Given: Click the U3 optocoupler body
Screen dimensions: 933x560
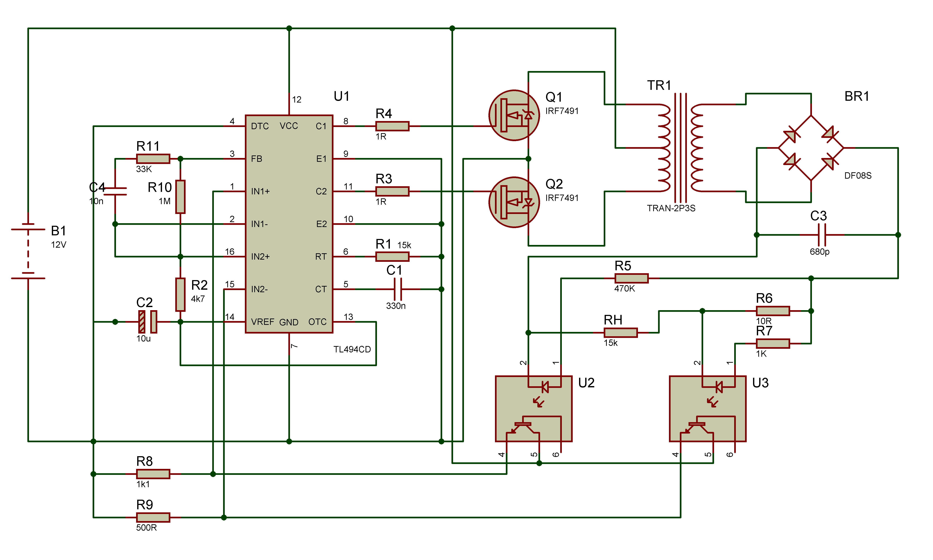Looking at the screenshot, I should coord(708,409).
